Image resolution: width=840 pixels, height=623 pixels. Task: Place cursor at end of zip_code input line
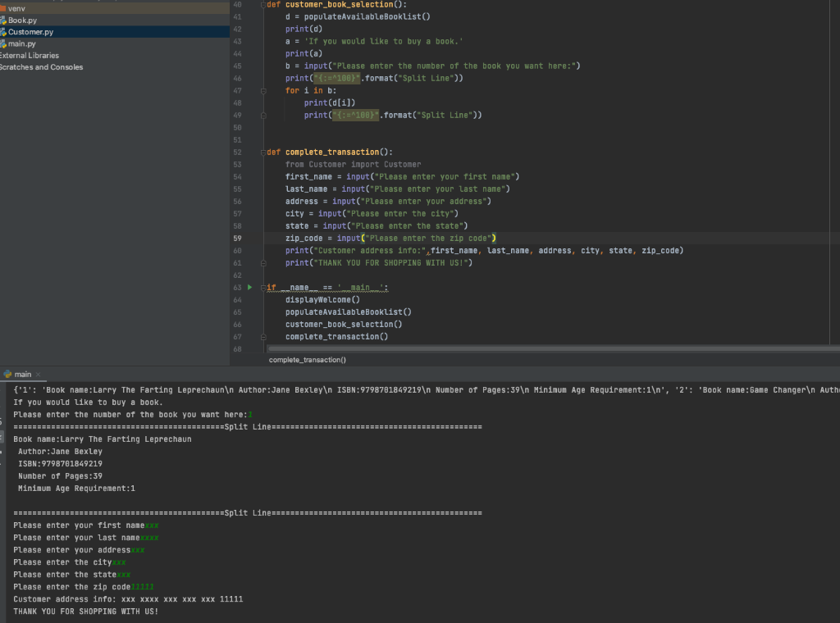pyautogui.click(x=498, y=239)
